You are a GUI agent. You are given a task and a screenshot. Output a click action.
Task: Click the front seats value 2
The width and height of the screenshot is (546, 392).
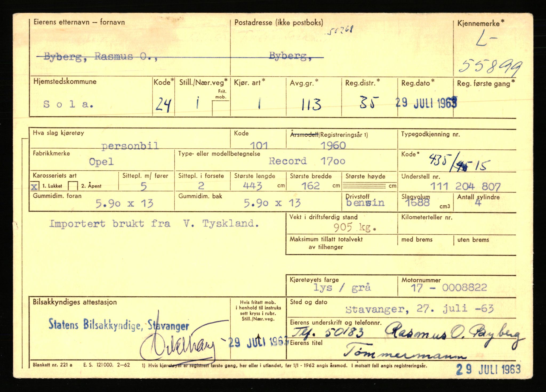[201, 186]
